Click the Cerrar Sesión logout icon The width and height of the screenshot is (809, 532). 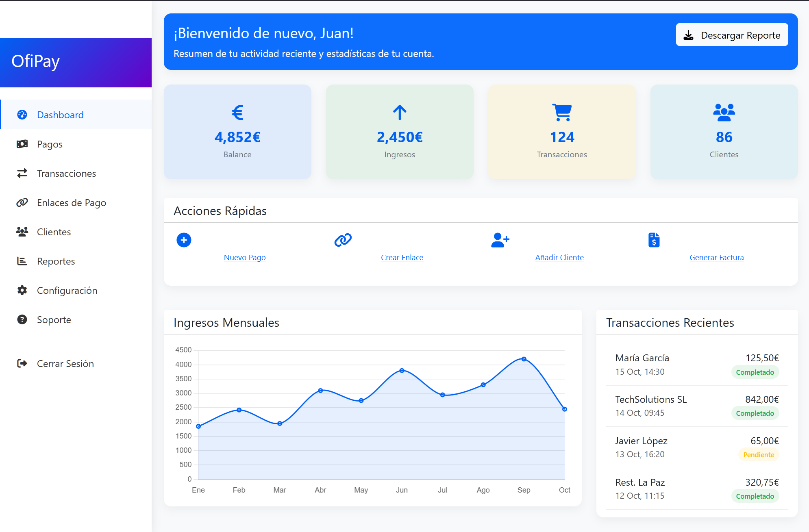pyautogui.click(x=22, y=363)
